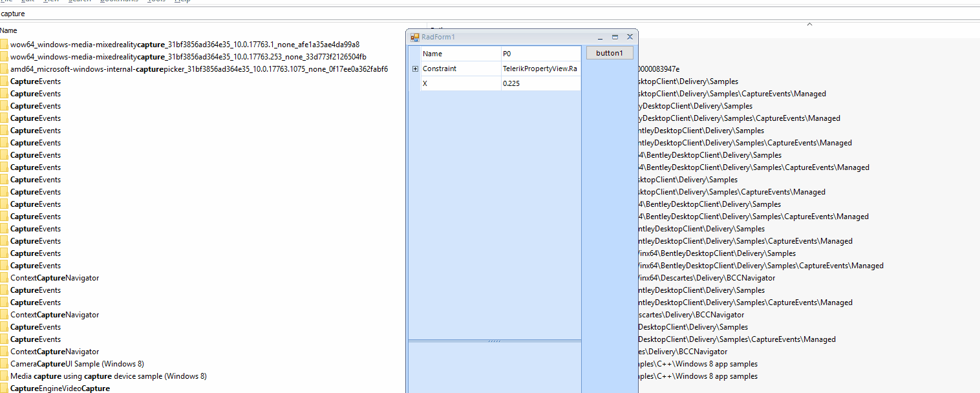Click button1 in RadForm1
This screenshot has width=980, height=393.
610,53
